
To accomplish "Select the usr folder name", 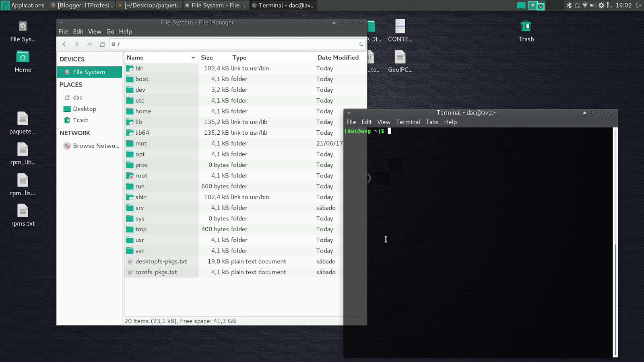I will (x=140, y=240).
